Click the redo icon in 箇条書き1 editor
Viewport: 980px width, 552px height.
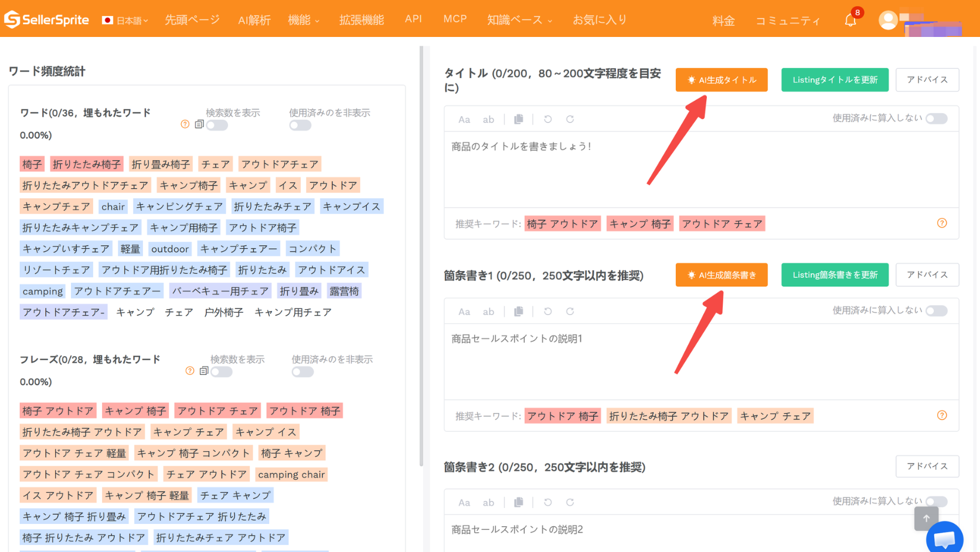tap(570, 311)
